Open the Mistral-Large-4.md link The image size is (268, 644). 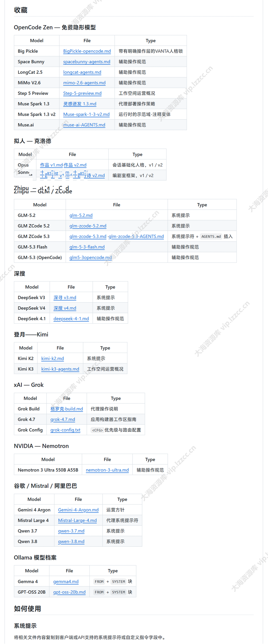[77, 520]
